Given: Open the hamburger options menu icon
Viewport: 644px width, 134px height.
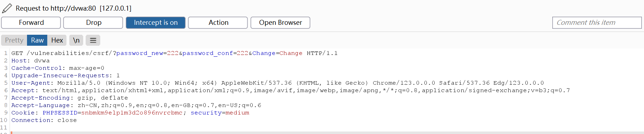Looking at the screenshot, I should (x=93, y=40).
